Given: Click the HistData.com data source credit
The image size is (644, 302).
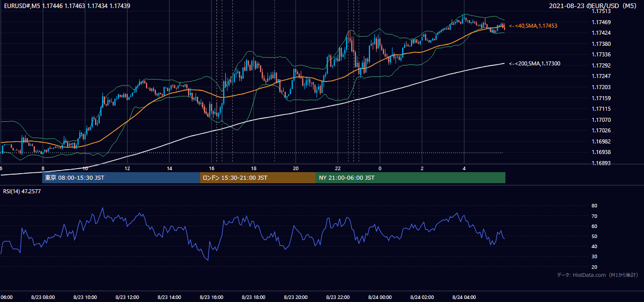Looking at the screenshot, I should (598, 275).
